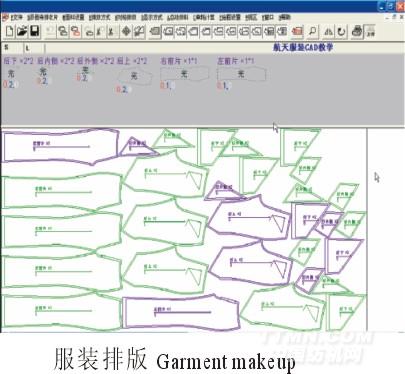405x374 pixels.
Task: Open a file using the folder icon
Action: 22,32
